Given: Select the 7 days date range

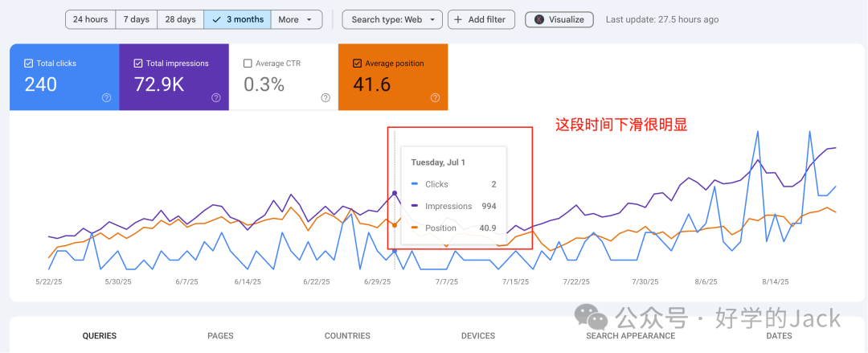Looking at the screenshot, I should 136,19.
